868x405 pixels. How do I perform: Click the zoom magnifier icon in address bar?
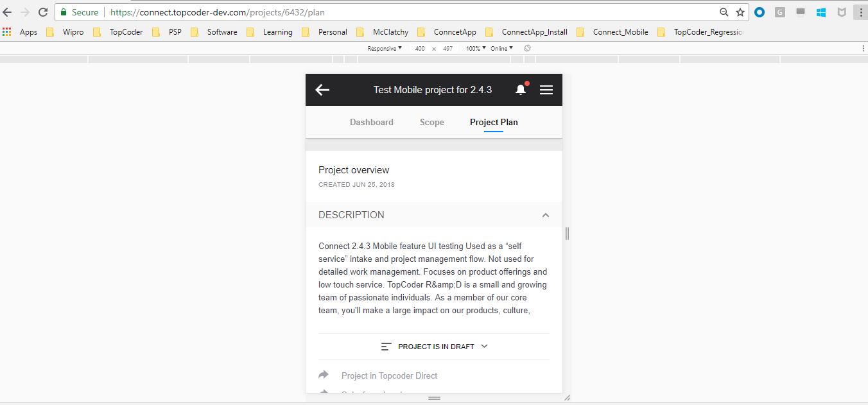(x=724, y=12)
